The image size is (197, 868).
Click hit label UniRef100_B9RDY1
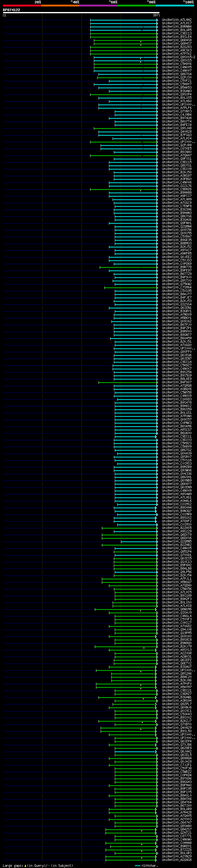click(177, 846)
